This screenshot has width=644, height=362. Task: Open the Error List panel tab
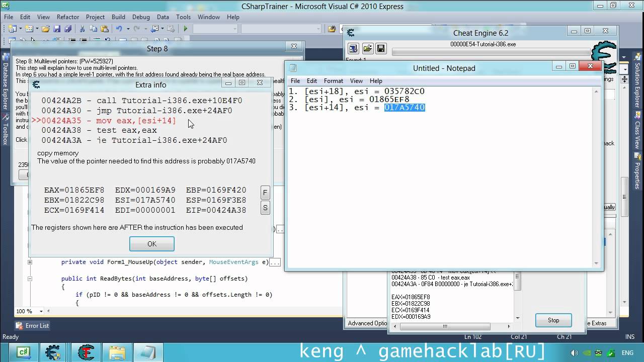point(33,326)
